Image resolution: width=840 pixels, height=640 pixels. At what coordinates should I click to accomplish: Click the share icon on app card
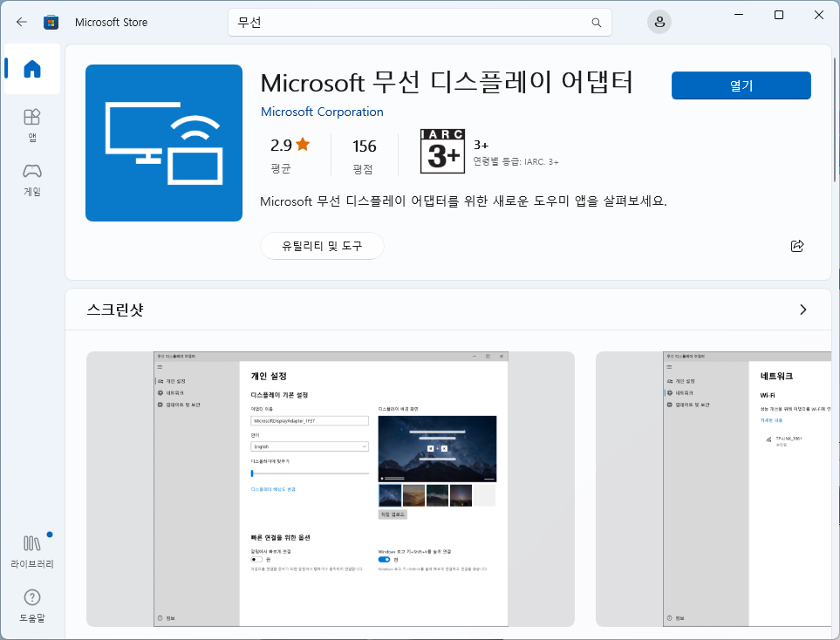(x=797, y=246)
